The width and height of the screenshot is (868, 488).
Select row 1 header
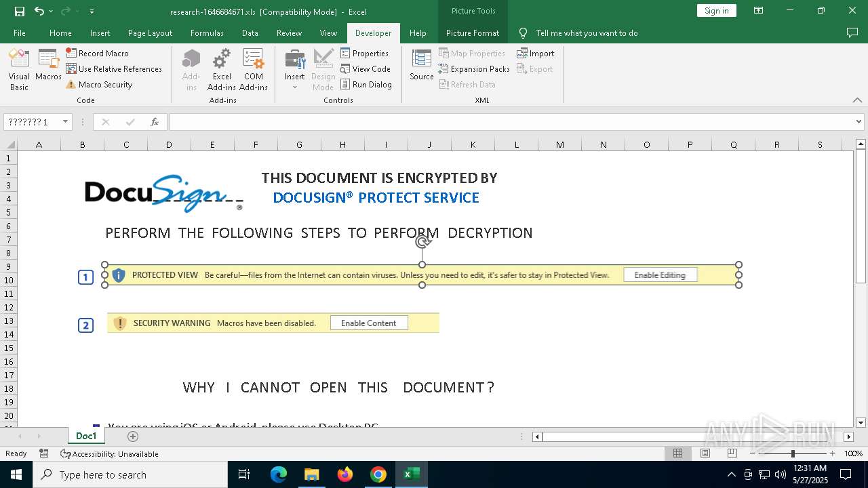pyautogui.click(x=9, y=158)
